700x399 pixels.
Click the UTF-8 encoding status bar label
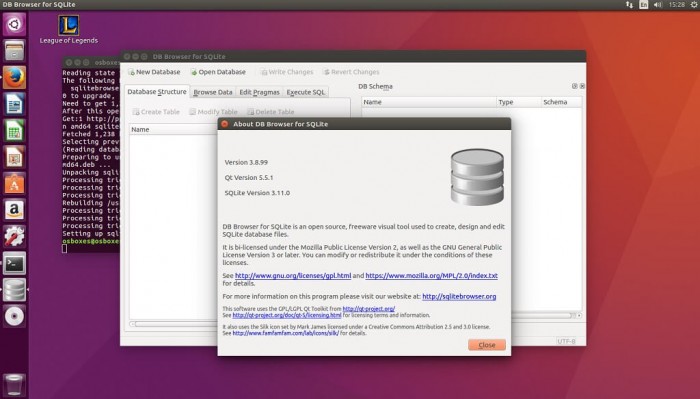tap(566, 341)
